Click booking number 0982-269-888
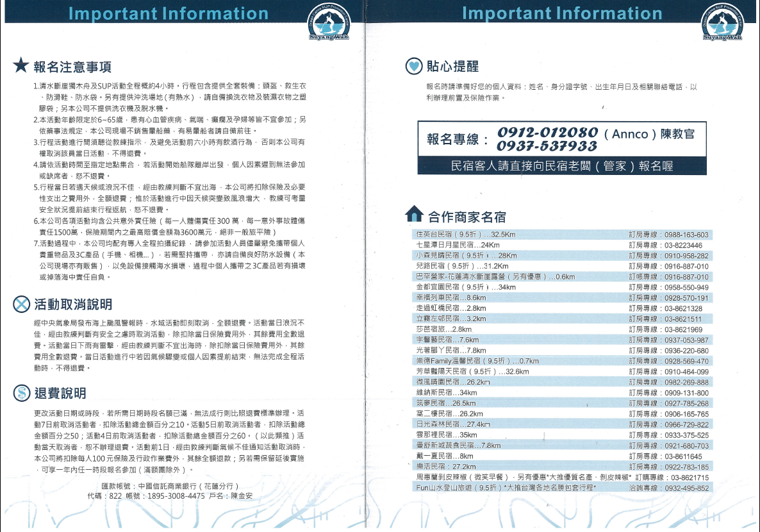760x532 pixels. tap(686, 383)
